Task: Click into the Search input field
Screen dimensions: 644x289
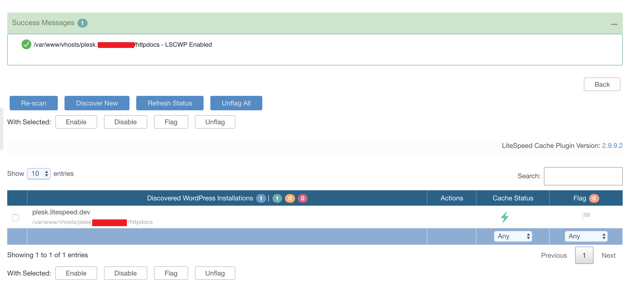Action: point(583,176)
